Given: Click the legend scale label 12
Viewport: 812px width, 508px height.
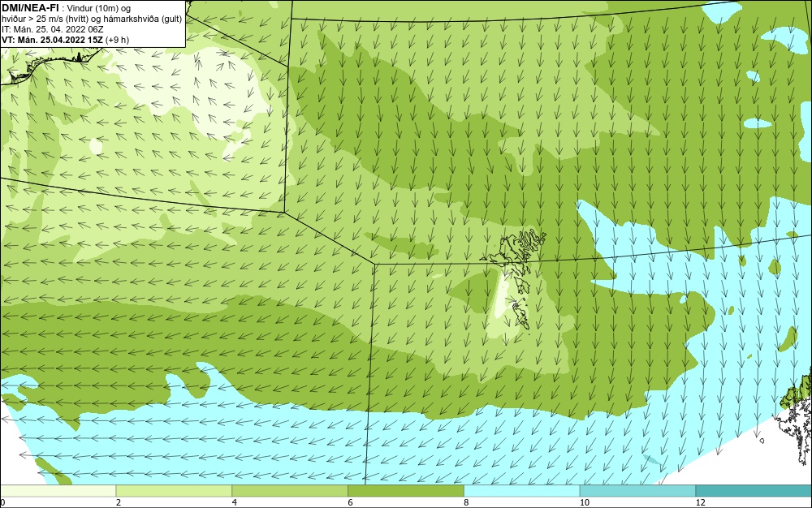Looking at the screenshot, I should pos(700,502).
